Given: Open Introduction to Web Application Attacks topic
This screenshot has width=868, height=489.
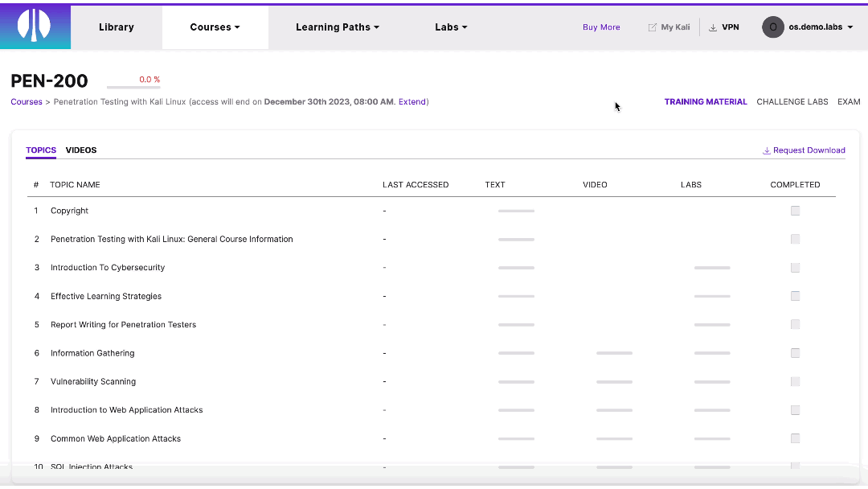Looking at the screenshot, I should [x=126, y=410].
